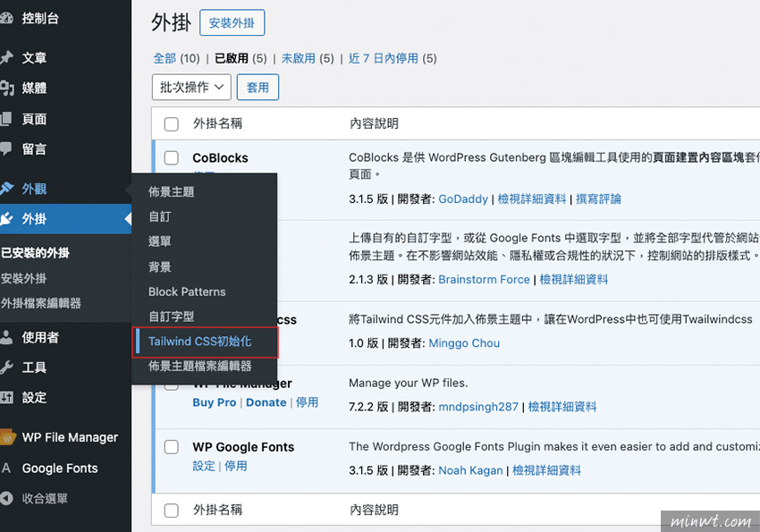Screen dimensions: 760x532
Task: Click the 撰寫評論 link for CoBlocks
Action: coord(598,199)
